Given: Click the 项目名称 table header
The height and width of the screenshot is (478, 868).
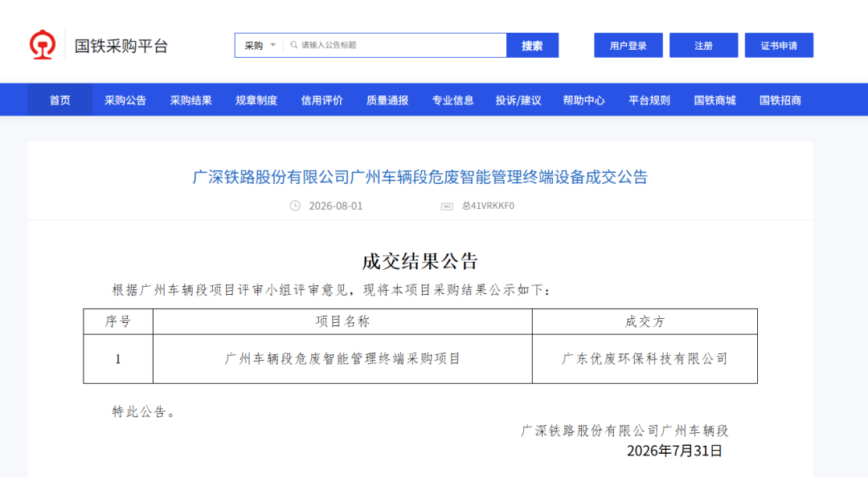Looking at the screenshot, I should point(342,321).
